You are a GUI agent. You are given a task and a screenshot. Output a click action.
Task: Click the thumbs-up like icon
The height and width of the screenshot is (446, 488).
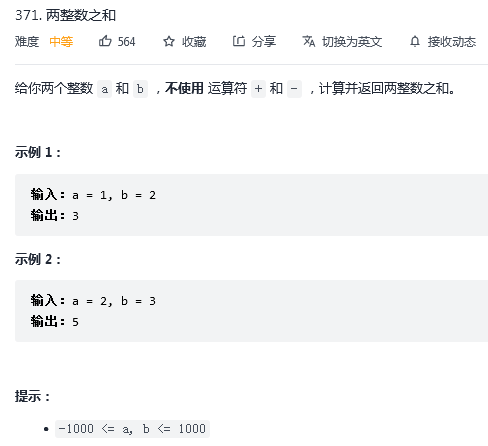(105, 41)
